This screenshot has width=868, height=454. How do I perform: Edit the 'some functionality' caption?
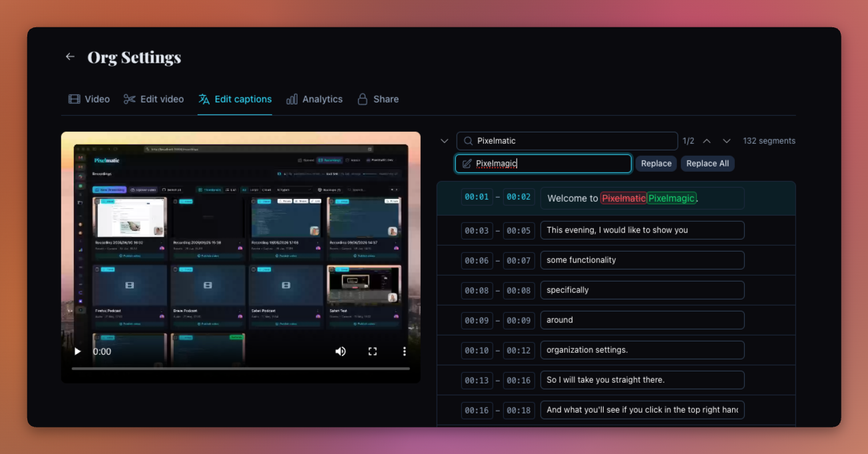pos(642,260)
